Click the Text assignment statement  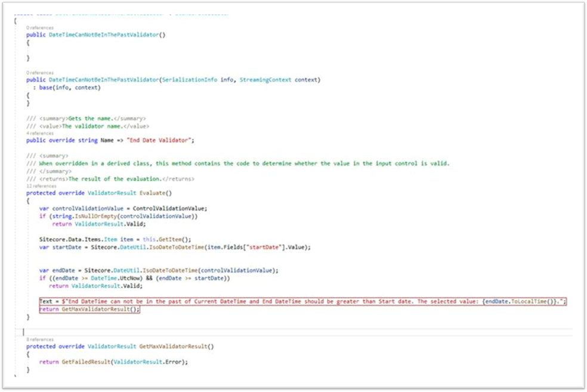tap(303, 301)
